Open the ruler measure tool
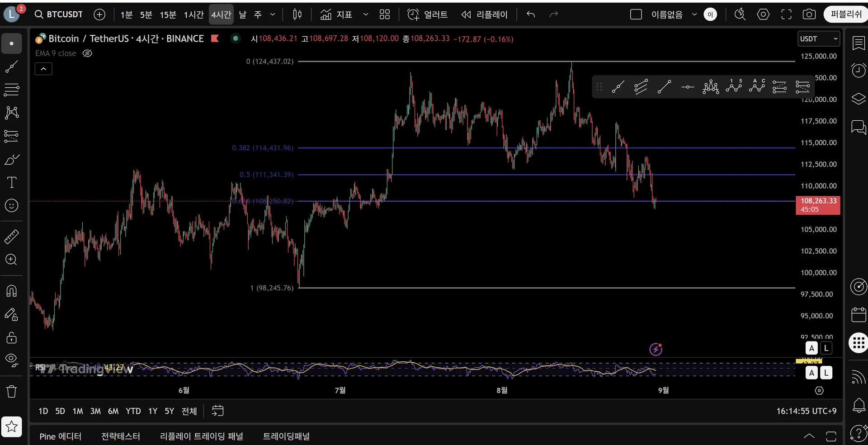The height and width of the screenshot is (445, 868). pyautogui.click(x=12, y=236)
